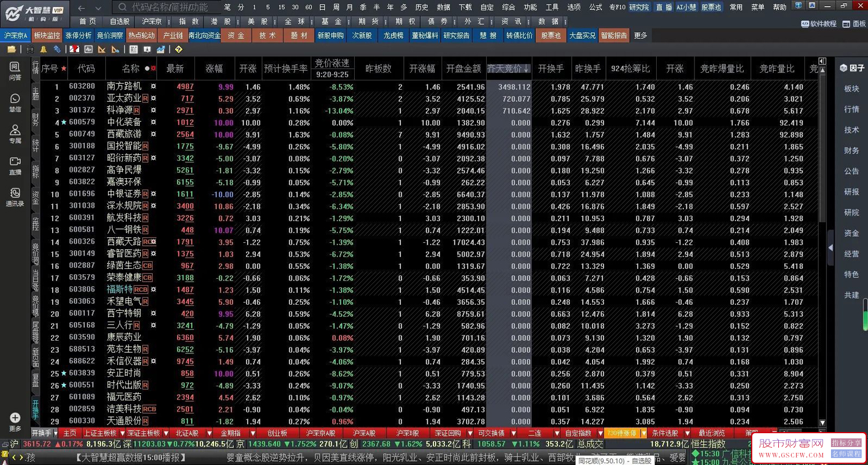This screenshot has height=465, width=868.
Task: Click the 最近浏览 bottom tab
Action: [x=712, y=433]
